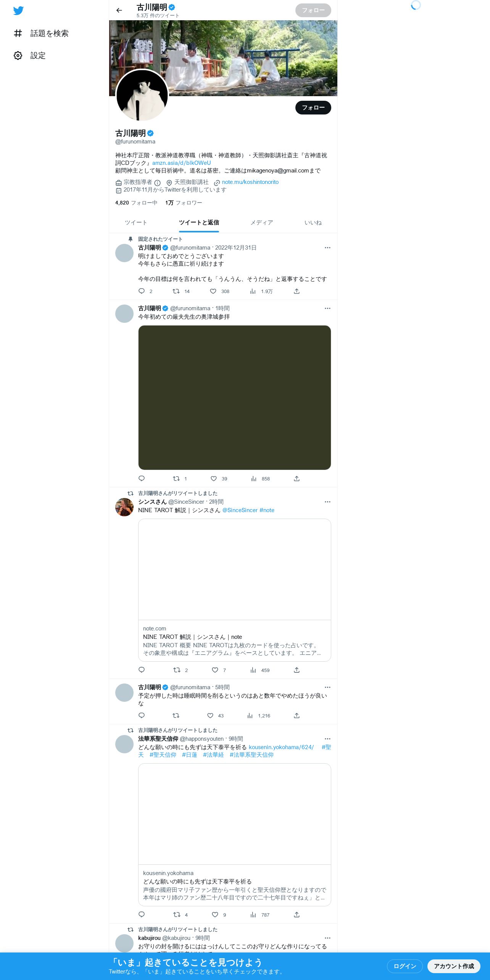Switch to the いいね tab
Screen dimensions: 490x980
[313, 222]
